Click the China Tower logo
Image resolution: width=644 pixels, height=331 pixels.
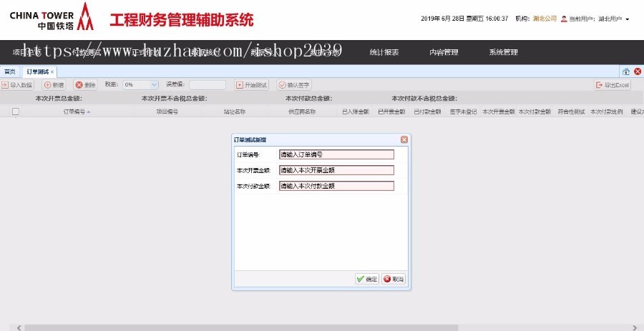pyautogui.click(x=52, y=16)
